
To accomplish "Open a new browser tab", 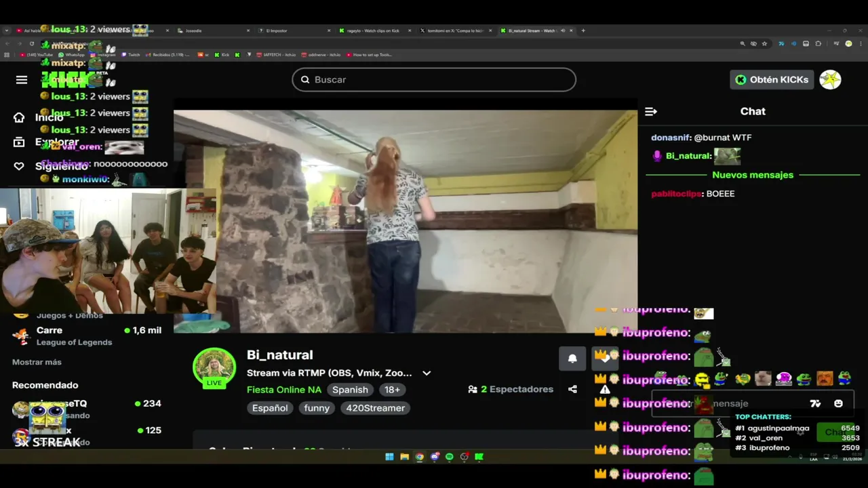I will click(x=583, y=30).
